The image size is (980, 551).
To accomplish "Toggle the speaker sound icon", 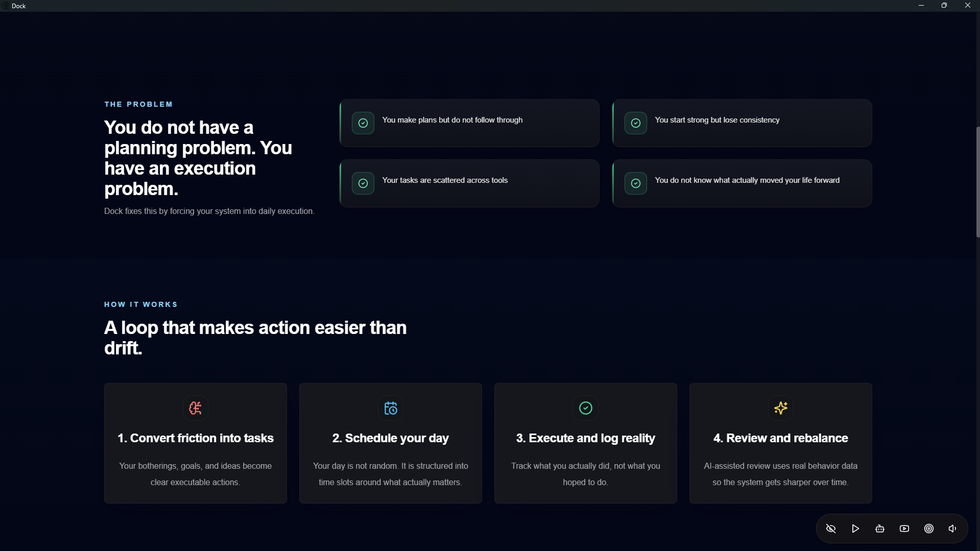I will pyautogui.click(x=952, y=529).
